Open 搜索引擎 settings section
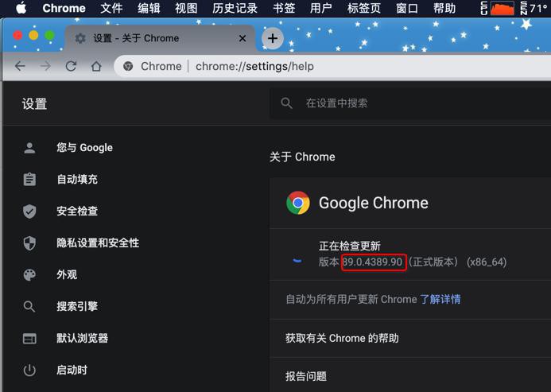This screenshot has height=392, width=551. (x=77, y=306)
